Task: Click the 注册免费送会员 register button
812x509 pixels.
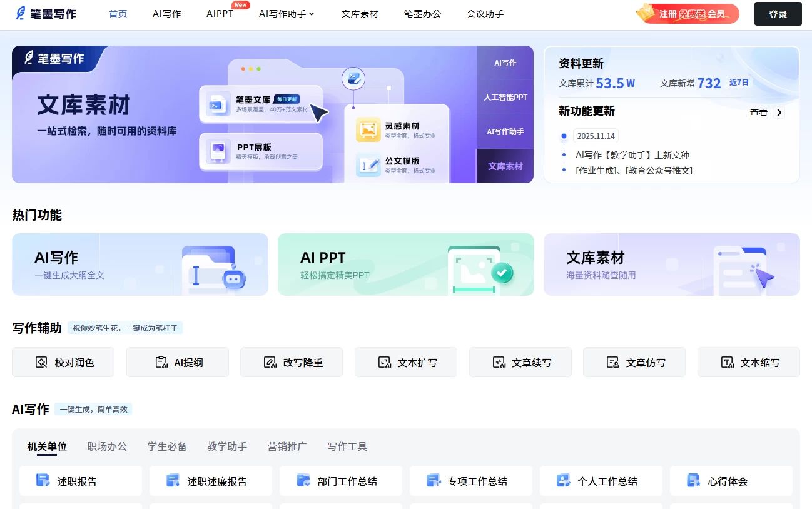Action: coord(689,14)
